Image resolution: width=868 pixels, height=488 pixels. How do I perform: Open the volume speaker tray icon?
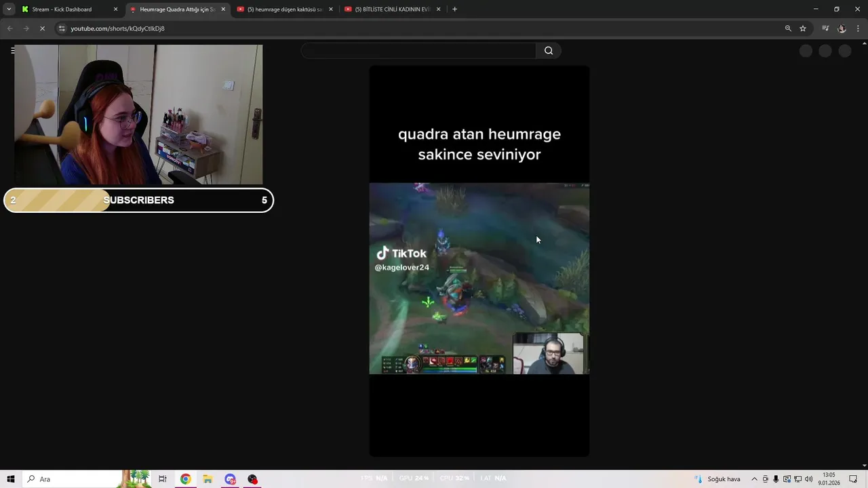808,479
